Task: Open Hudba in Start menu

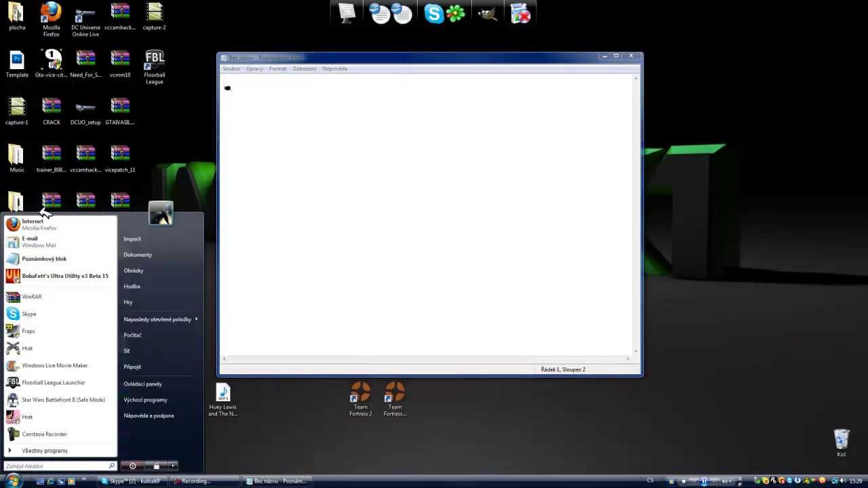Action: pyautogui.click(x=132, y=286)
